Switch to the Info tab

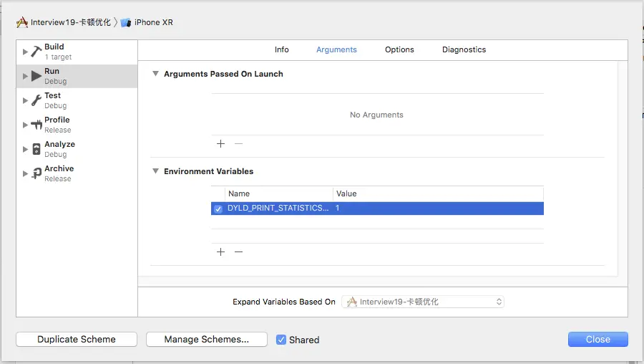click(x=282, y=49)
